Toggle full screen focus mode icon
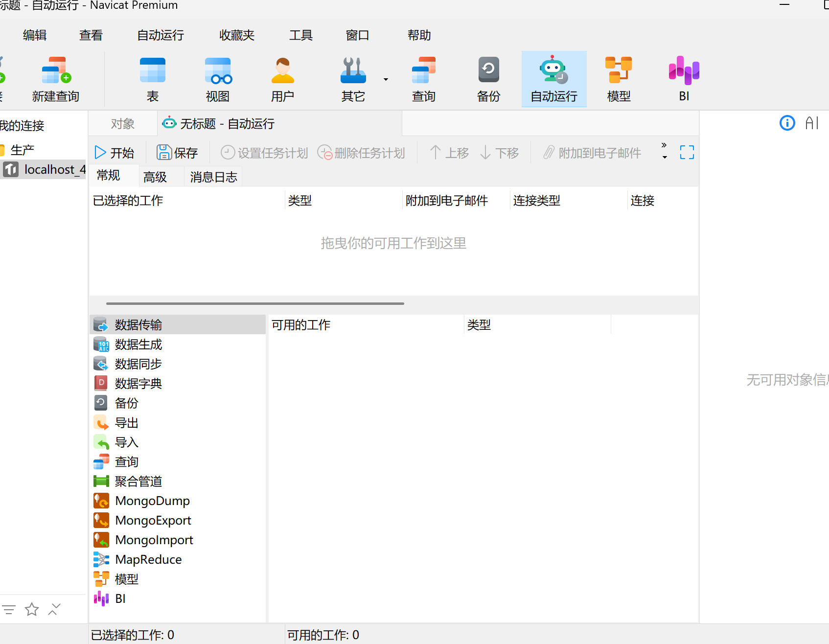829x644 pixels. point(687,153)
